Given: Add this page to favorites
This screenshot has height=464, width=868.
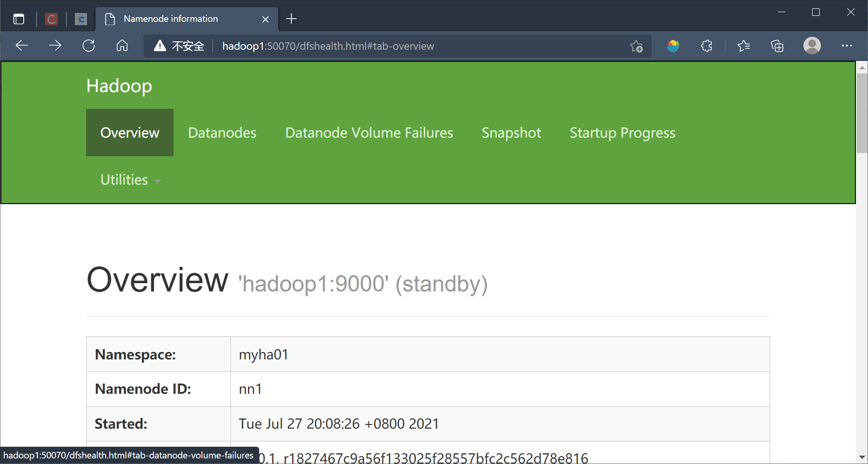Looking at the screenshot, I should [x=636, y=46].
